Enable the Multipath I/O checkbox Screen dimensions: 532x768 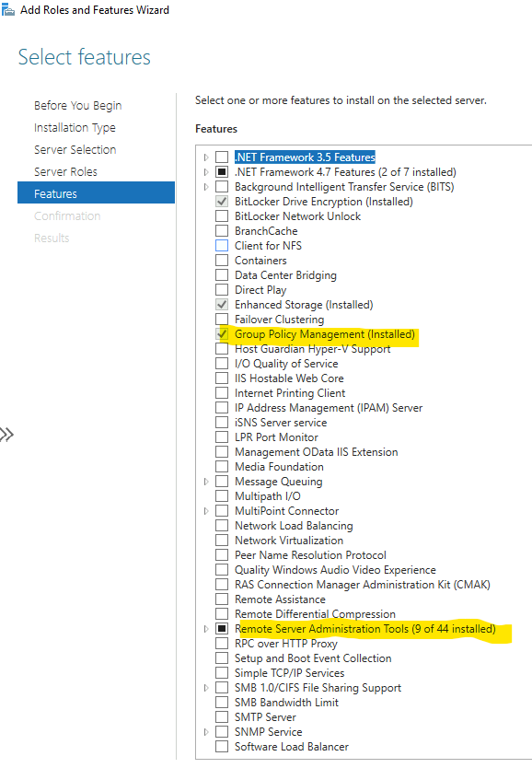(222, 496)
